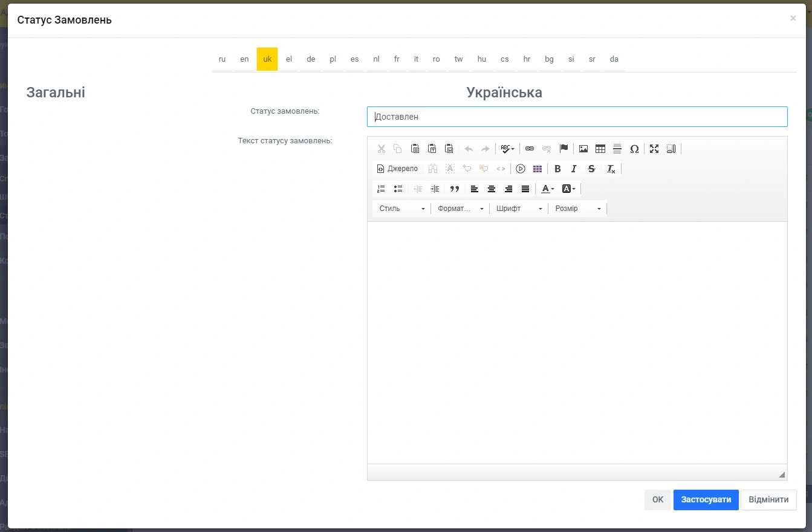Toggle bold formatting
This screenshot has height=532, width=812.
click(557, 169)
